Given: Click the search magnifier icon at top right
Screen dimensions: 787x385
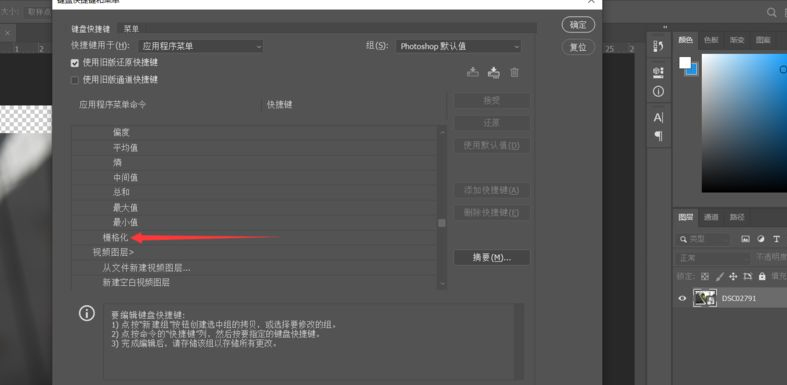Looking at the screenshot, I should tap(771, 13).
